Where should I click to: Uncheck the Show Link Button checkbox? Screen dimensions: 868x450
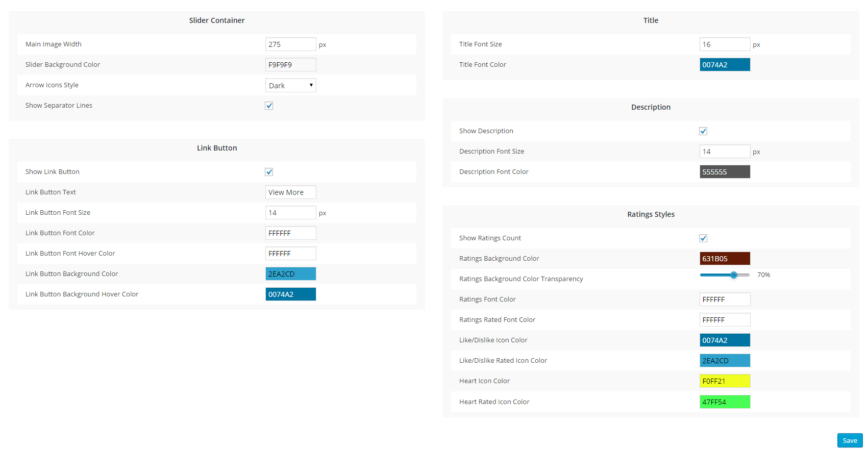(x=269, y=172)
